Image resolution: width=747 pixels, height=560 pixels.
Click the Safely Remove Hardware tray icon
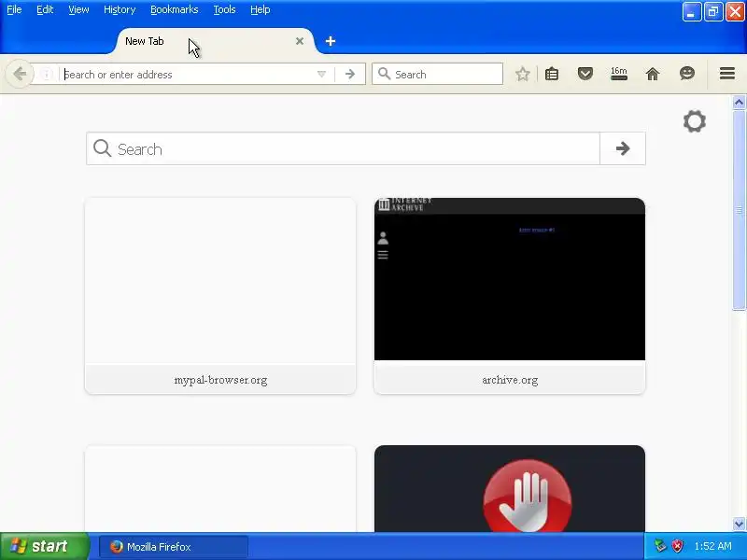pos(660,546)
